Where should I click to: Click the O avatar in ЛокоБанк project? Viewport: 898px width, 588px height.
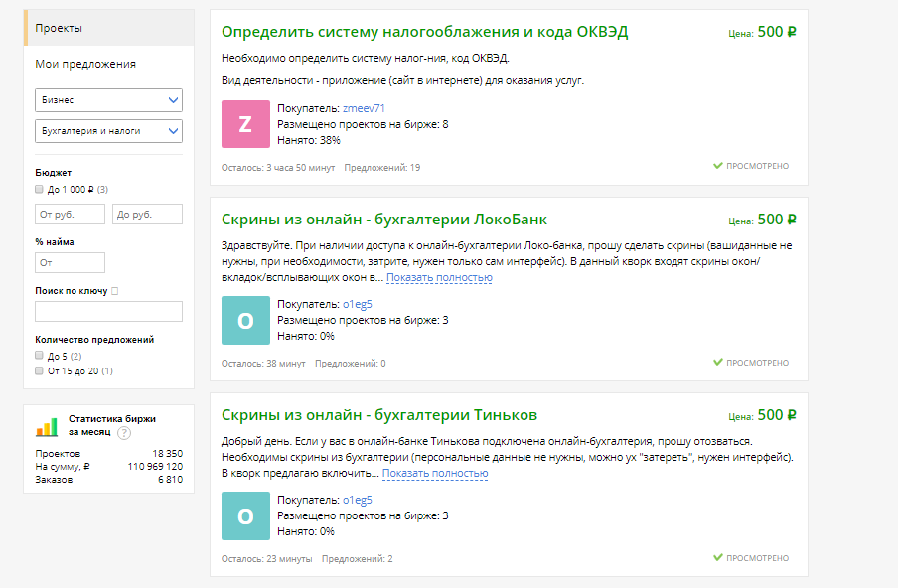[x=245, y=320]
